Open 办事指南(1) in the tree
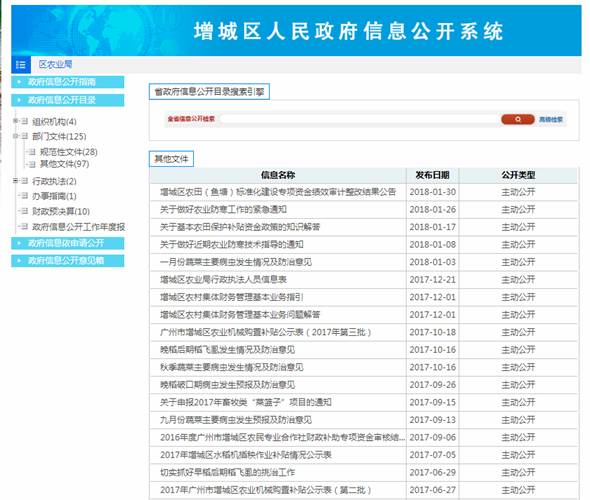The height and width of the screenshot is (500, 590). pyautogui.click(x=54, y=196)
